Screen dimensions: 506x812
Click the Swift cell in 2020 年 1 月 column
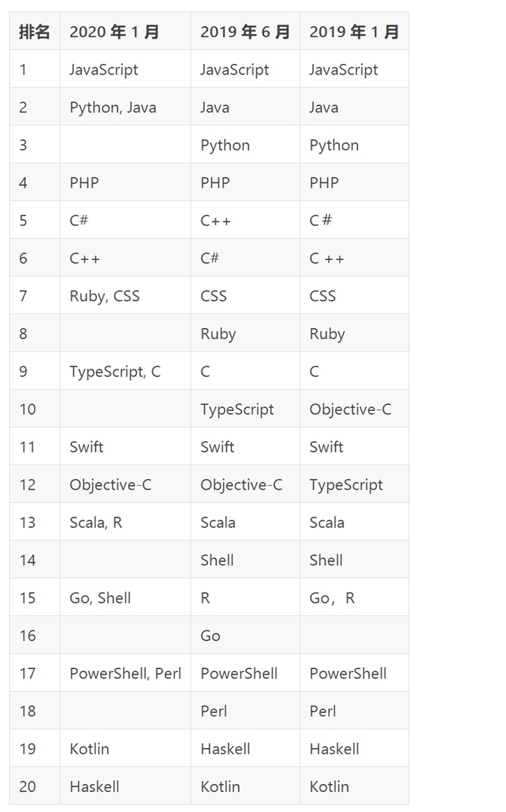pyautogui.click(x=125, y=446)
